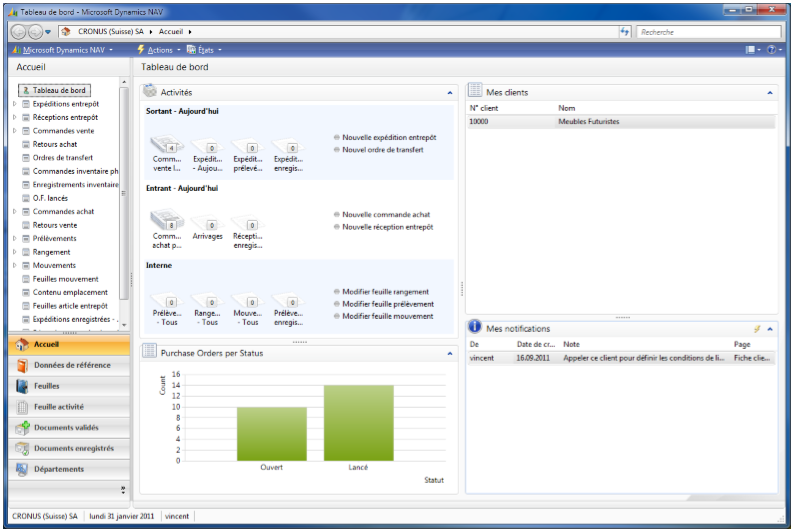Click the navigation pane vertical scrollbar
793x531 pixels.
point(124,192)
